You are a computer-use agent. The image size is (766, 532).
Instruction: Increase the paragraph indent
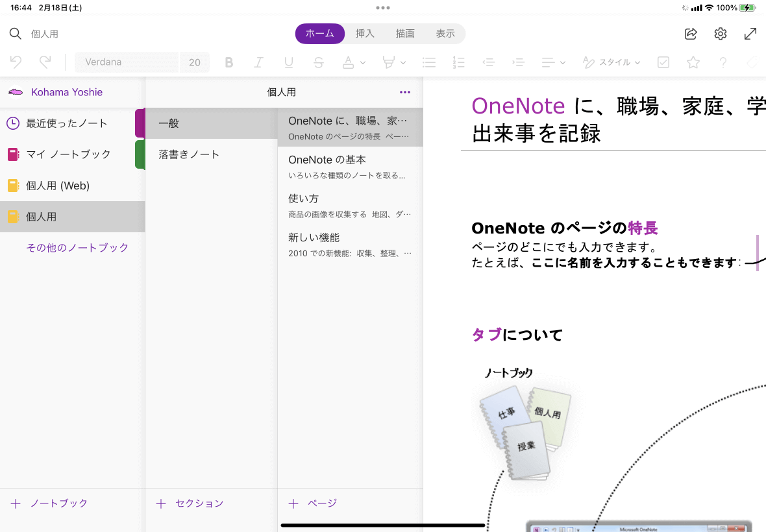pyautogui.click(x=518, y=62)
